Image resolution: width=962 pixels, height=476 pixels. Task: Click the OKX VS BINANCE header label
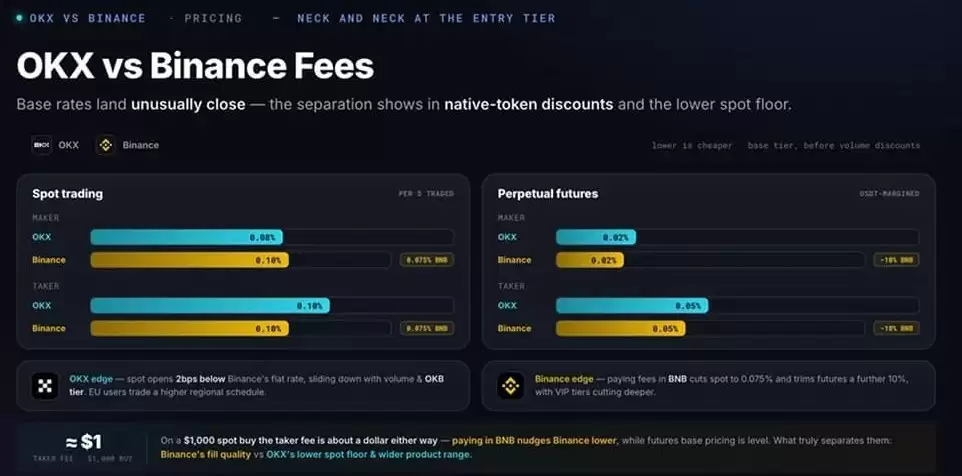87,18
